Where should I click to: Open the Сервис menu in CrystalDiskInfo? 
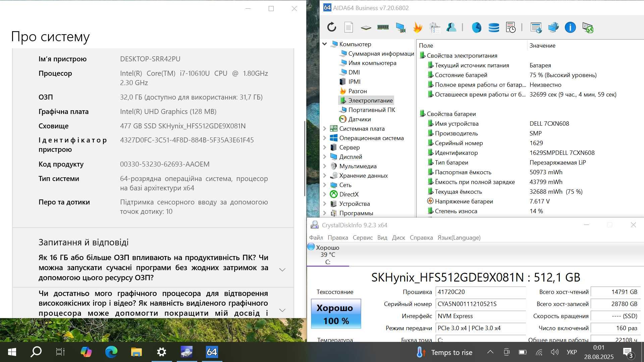(x=363, y=237)
